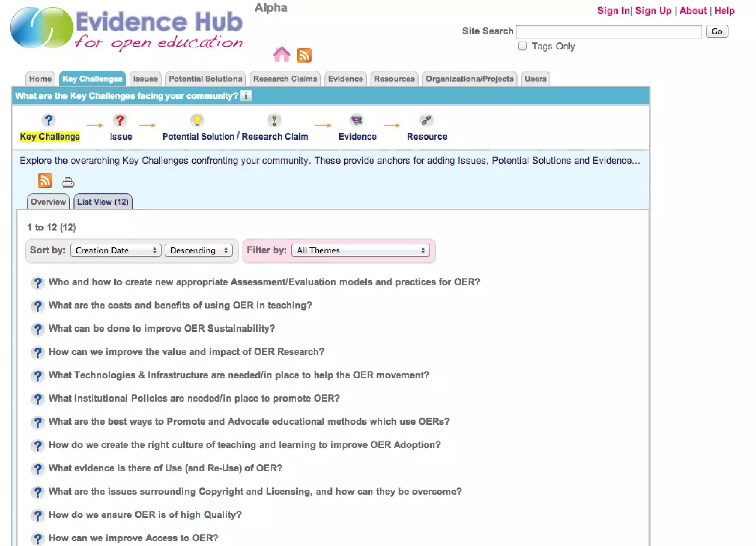Click the pink home icon in header
The image size is (756, 546).
tap(281, 55)
